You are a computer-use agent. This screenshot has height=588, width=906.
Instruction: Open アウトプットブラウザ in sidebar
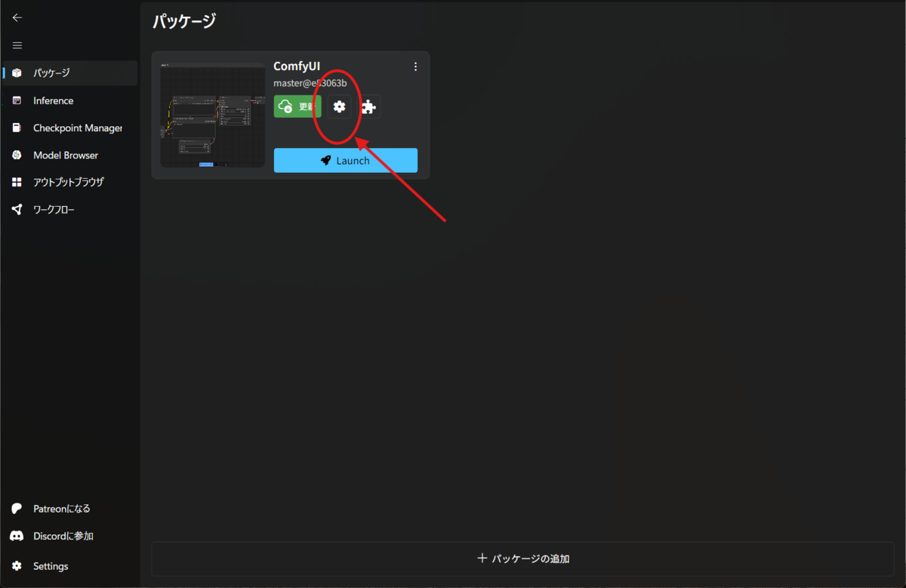tap(70, 182)
